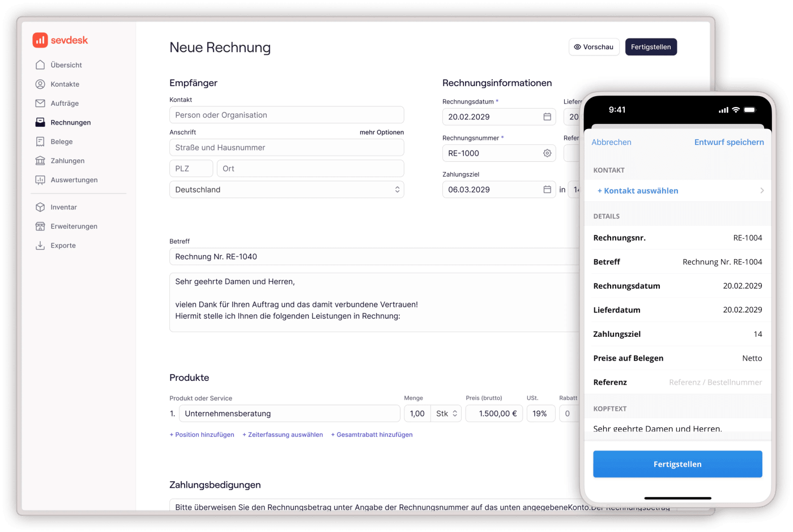Click the desktop Fertigstellen button
This screenshot has height=532, width=793.
point(651,47)
